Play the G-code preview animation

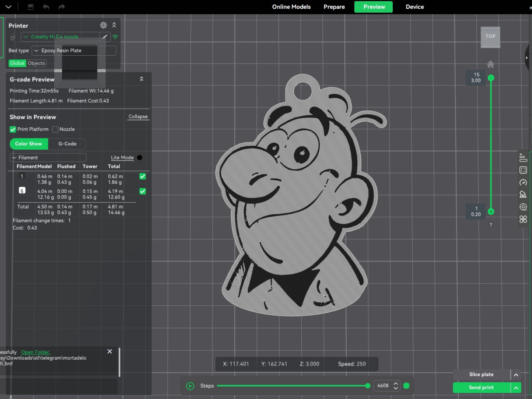point(190,386)
